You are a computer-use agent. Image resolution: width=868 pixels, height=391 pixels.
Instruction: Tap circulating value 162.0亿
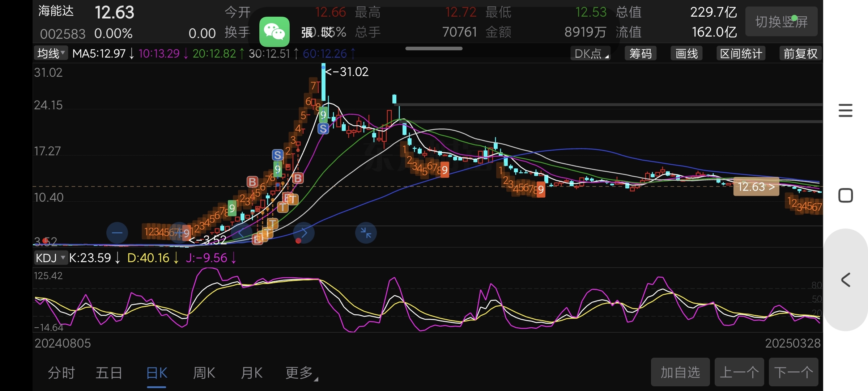pyautogui.click(x=714, y=32)
